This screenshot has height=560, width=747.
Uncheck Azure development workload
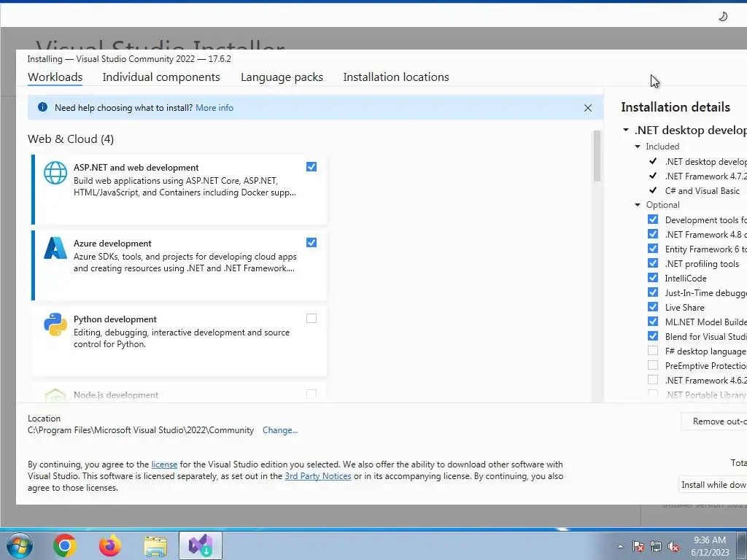[311, 242]
